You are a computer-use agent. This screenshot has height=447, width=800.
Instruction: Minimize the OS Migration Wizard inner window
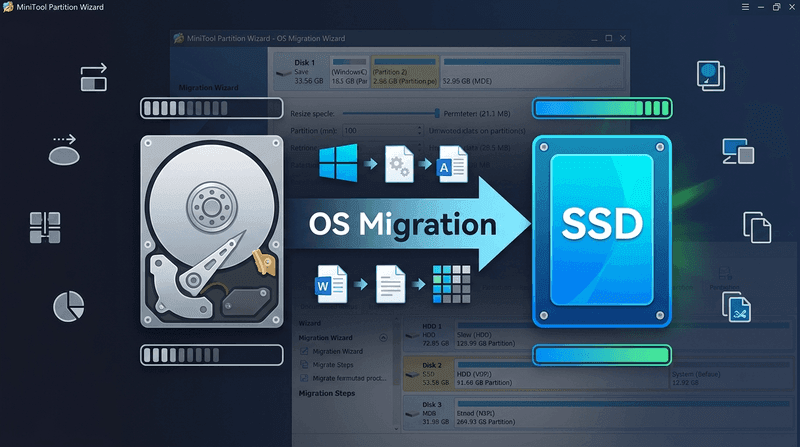(x=594, y=38)
